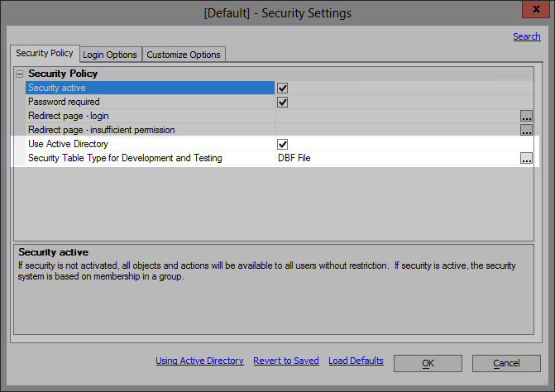Select the Security Table Type row label
The image size is (555, 392).
pyautogui.click(x=125, y=158)
